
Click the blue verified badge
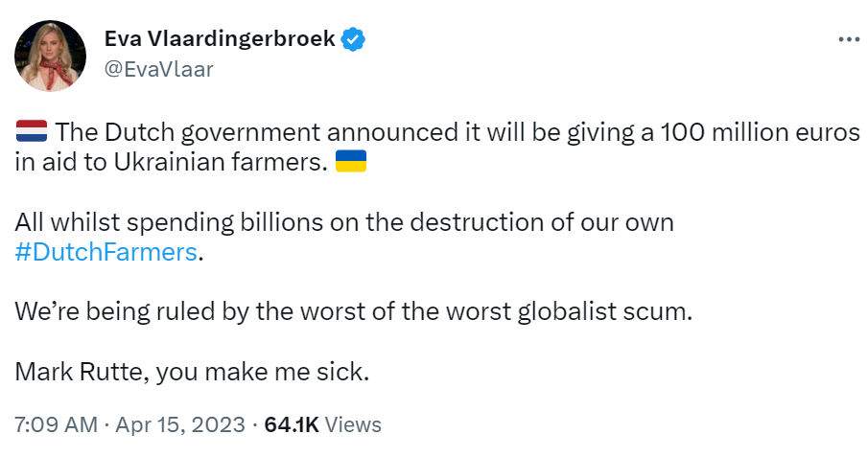(x=354, y=39)
